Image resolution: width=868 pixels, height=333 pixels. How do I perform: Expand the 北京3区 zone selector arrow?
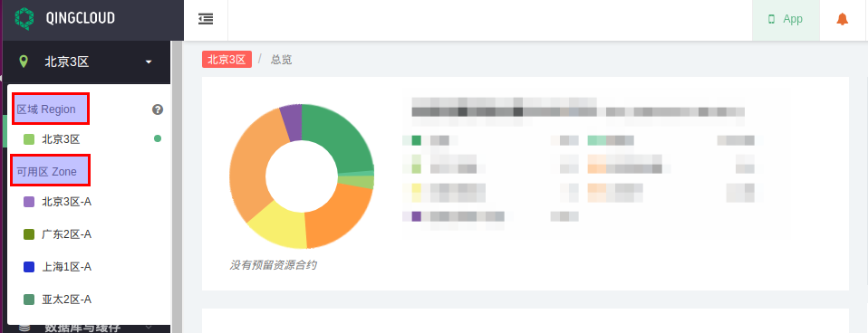(x=149, y=62)
